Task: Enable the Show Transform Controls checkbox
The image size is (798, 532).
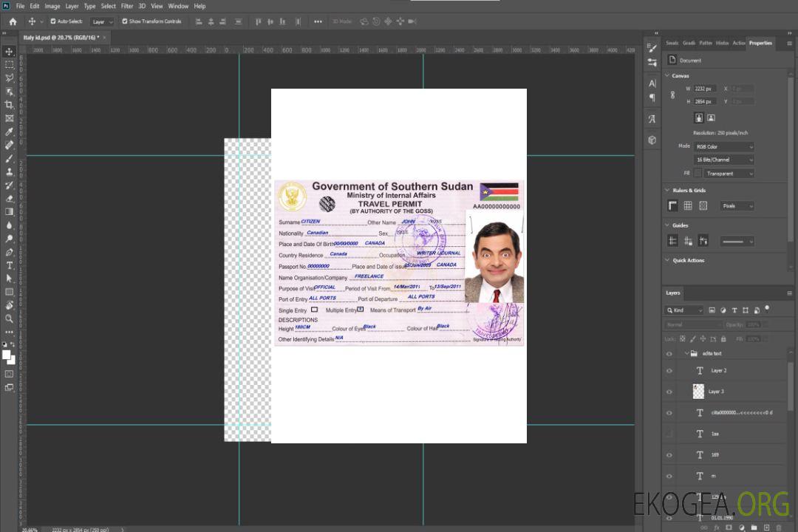Action: 124,21
